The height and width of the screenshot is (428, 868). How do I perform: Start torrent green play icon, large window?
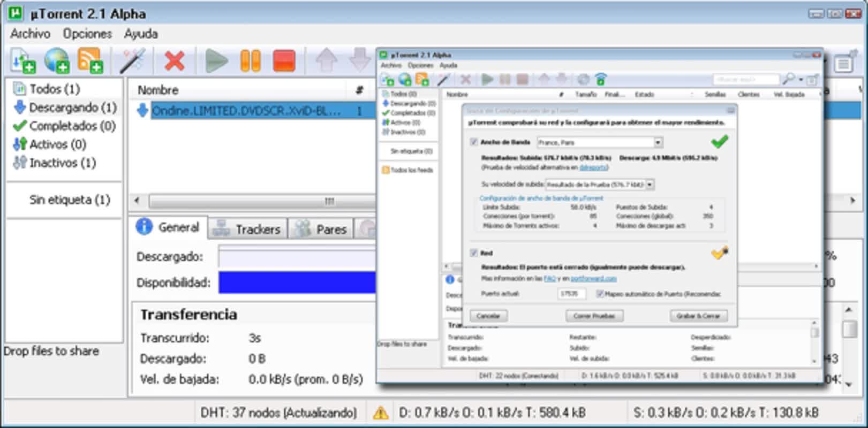[x=216, y=60]
